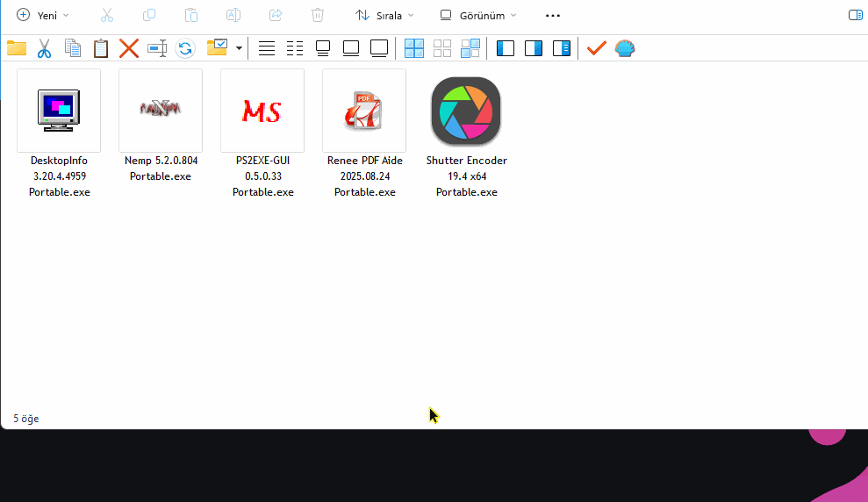
Task: Click the blue circular Refresh icon
Action: pyautogui.click(x=185, y=48)
